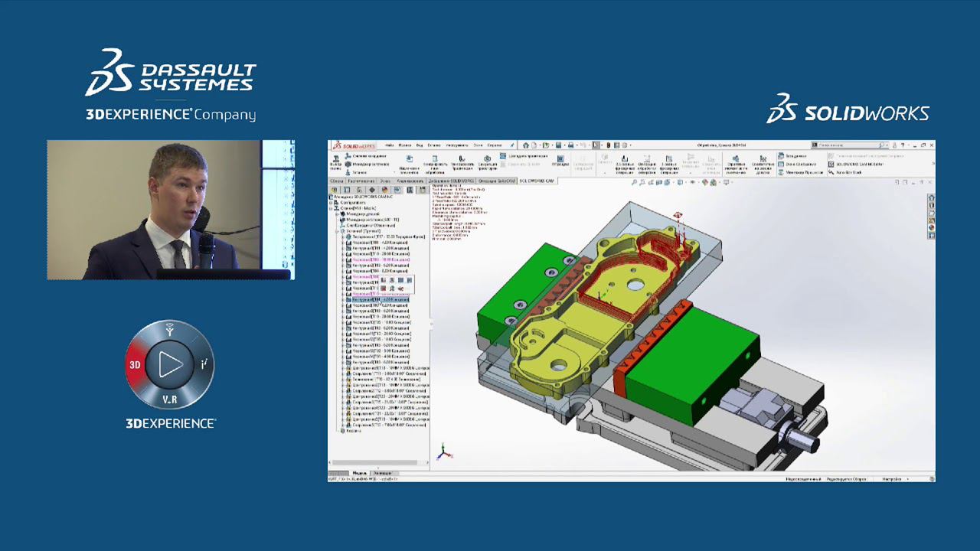Open the Help question-mark icon

[x=903, y=145]
